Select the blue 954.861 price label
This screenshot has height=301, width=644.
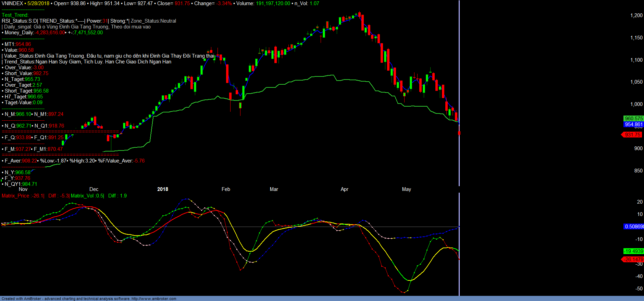tap(633, 124)
